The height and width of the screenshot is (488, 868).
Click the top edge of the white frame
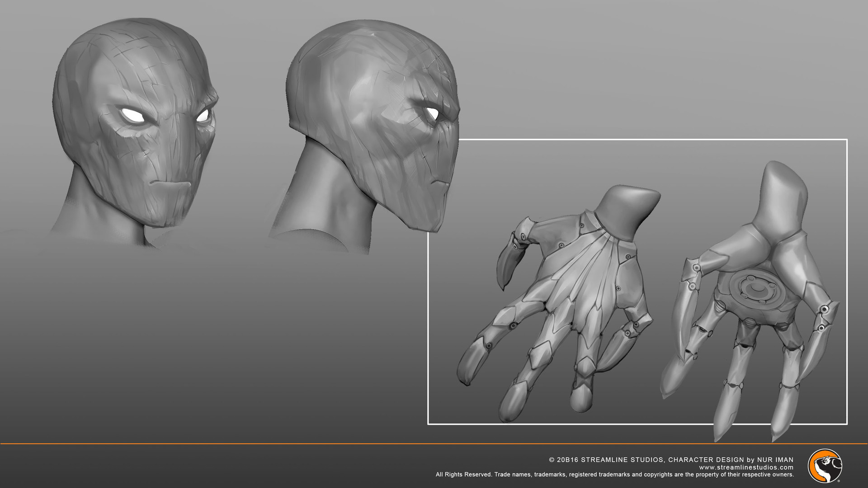651,140
